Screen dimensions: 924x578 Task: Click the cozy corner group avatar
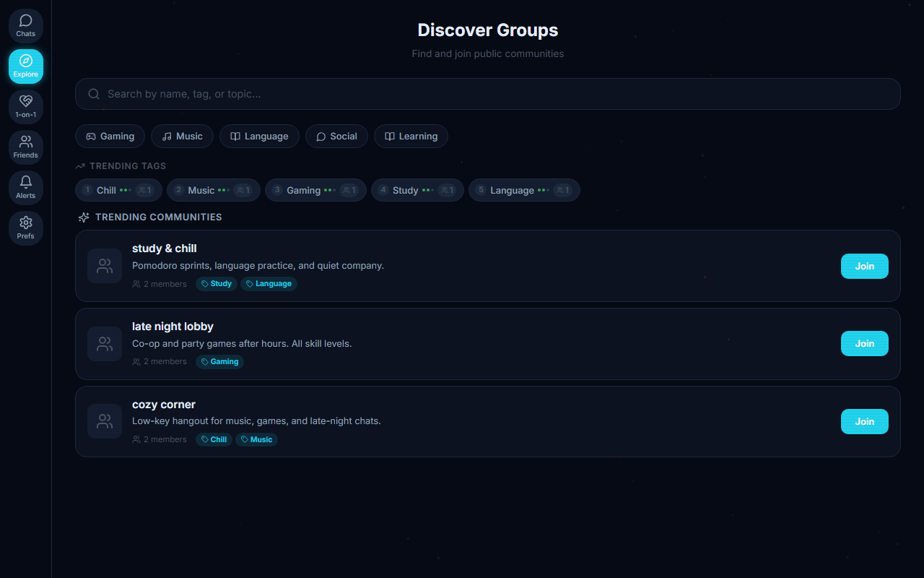(105, 421)
